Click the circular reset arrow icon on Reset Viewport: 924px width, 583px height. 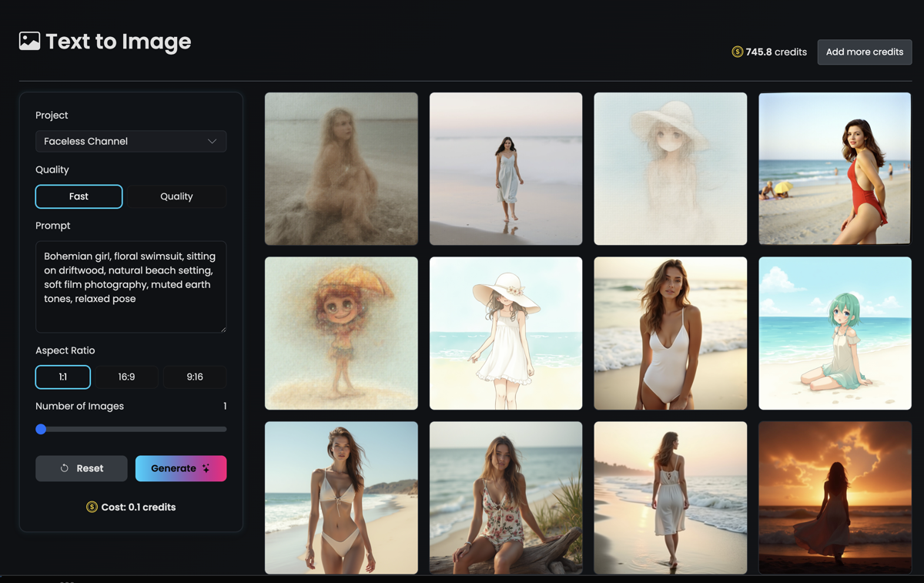tap(66, 468)
